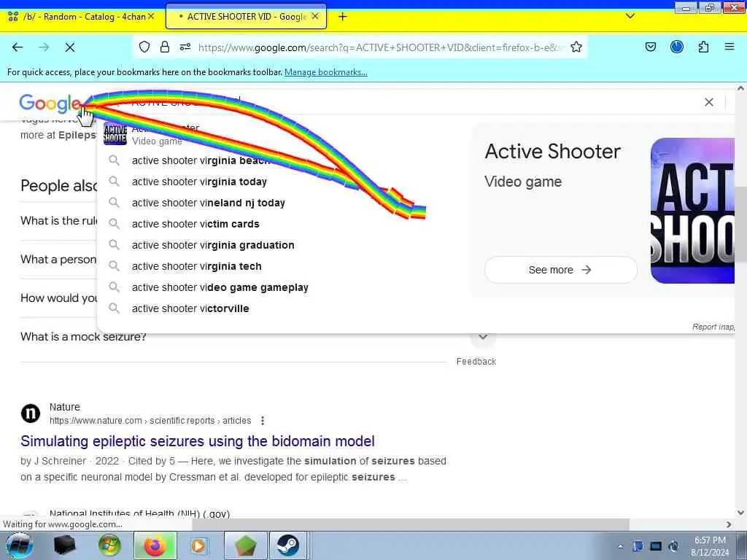Select suggestion 'active shooter vineland nj today'
Screen dimensions: 747x560
pyautogui.click(x=208, y=203)
